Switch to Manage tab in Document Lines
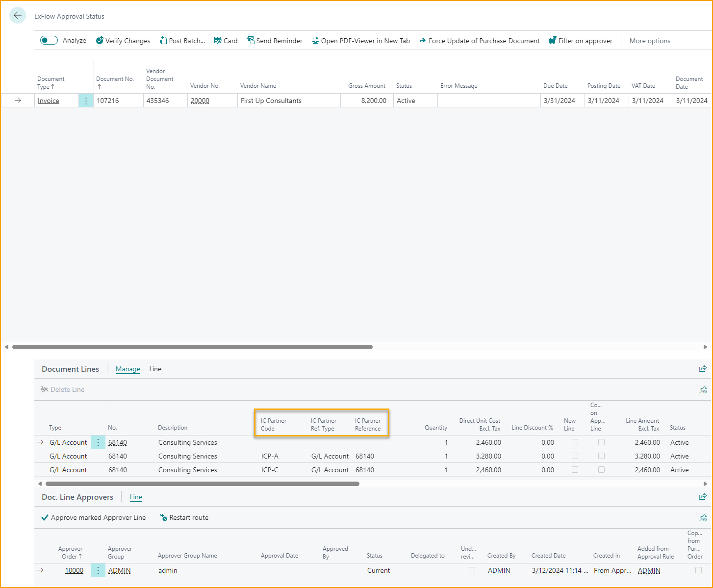The image size is (713, 588). [x=128, y=369]
